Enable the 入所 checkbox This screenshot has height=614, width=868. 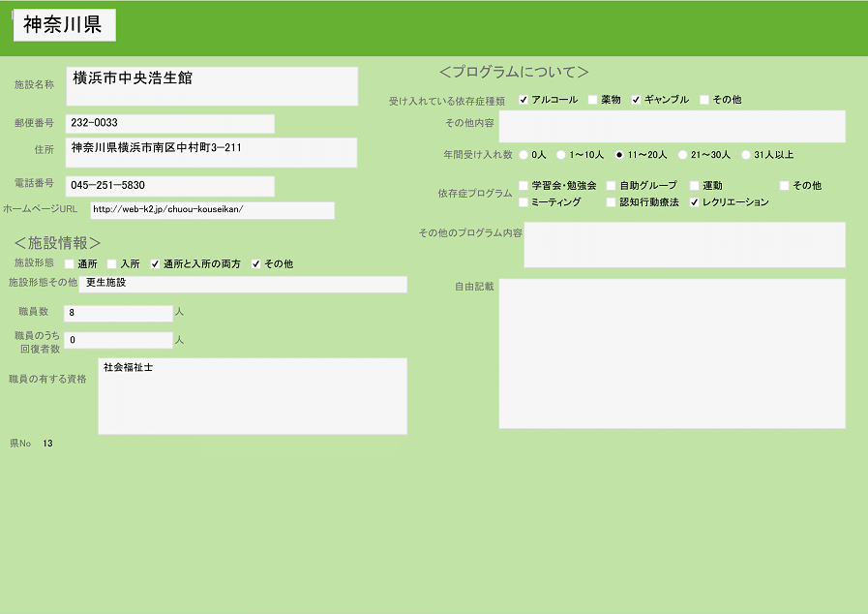click(x=111, y=264)
